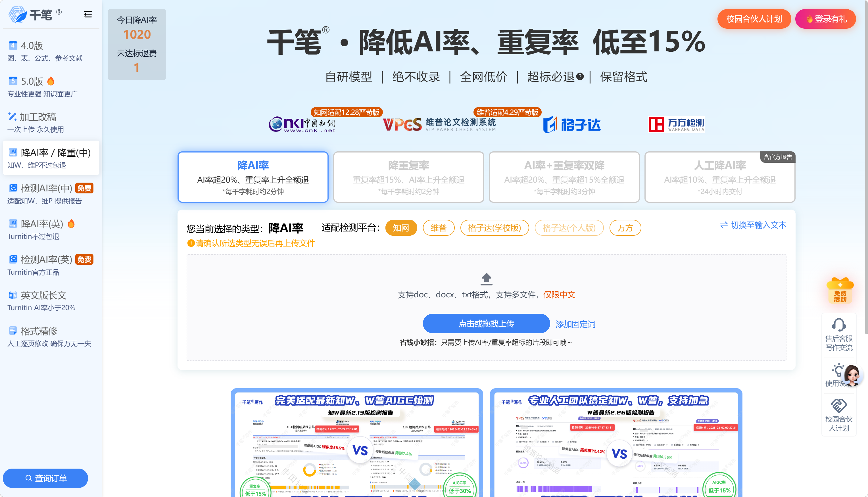This screenshot has height=497, width=868.
Task: Open the 知W最新2.13版检测报告 comparison image
Action: pyautogui.click(x=357, y=442)
